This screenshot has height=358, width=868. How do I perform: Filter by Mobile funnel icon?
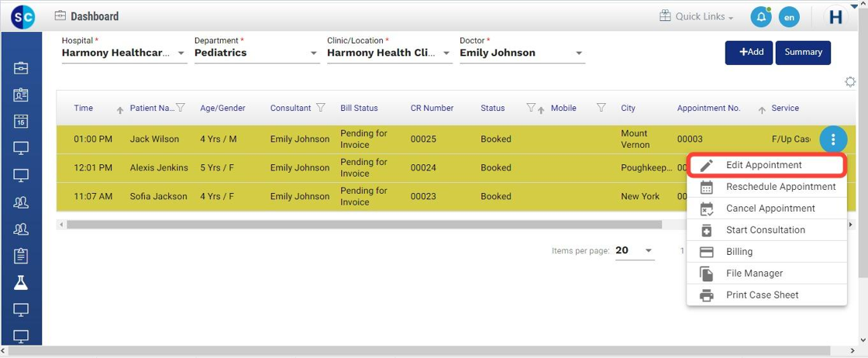pos(601,108)
